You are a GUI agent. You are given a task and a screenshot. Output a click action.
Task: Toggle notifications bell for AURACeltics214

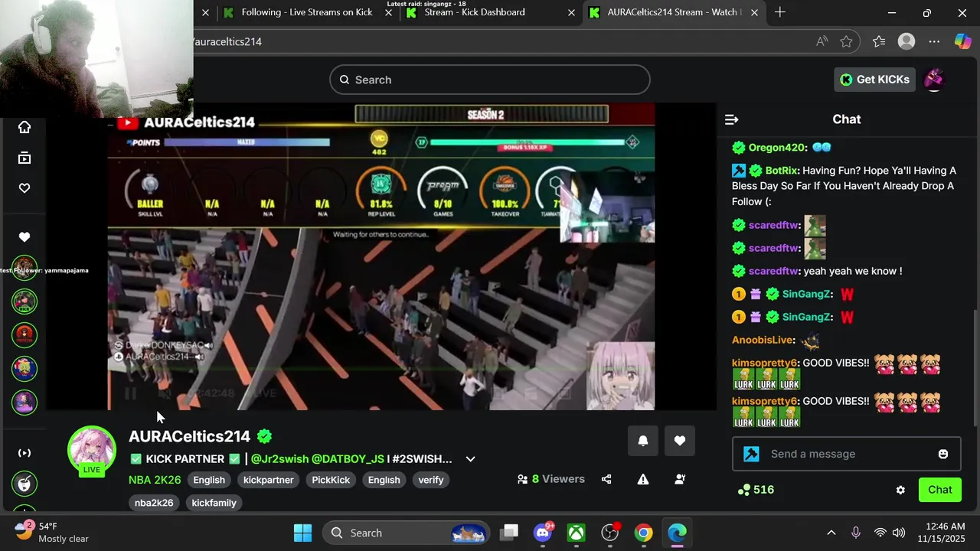643,440
